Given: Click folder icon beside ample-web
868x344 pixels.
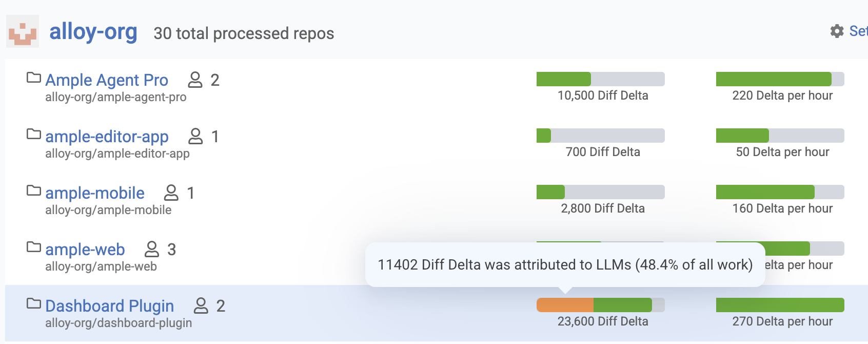Looking at the screenshot, I should pos(34,247).
